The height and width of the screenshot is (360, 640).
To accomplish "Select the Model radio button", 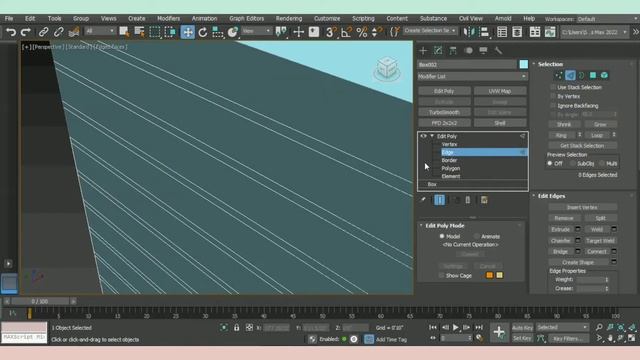I will point(442,236).
